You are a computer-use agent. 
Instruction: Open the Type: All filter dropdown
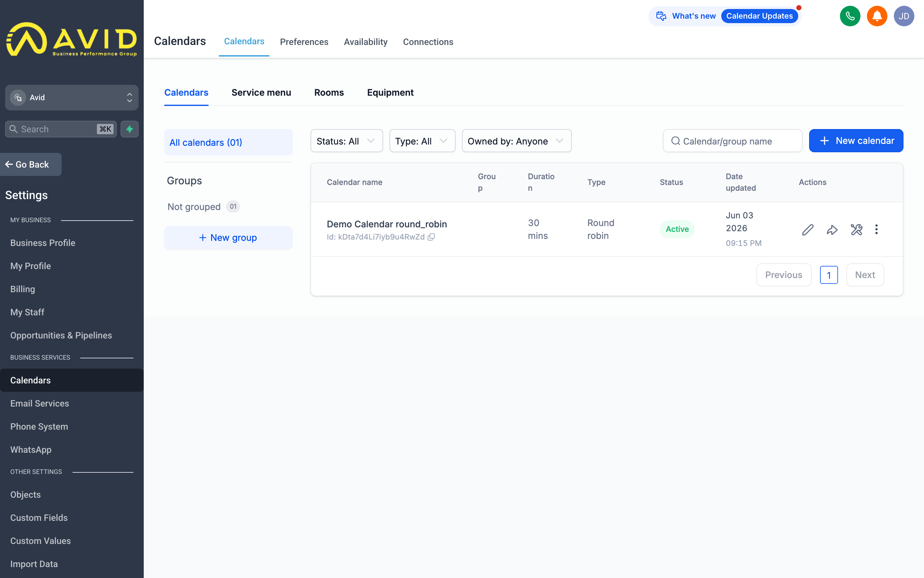(422, 141)
